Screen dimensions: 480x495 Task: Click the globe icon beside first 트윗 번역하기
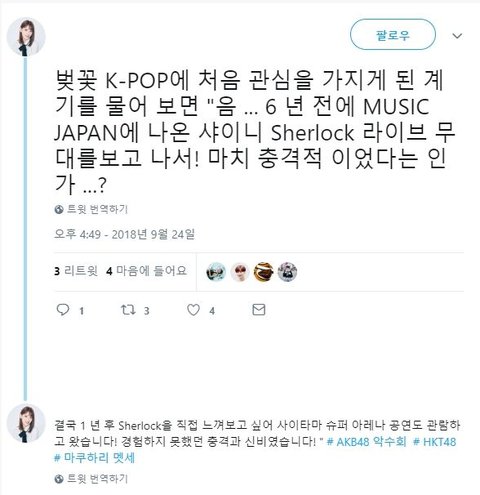pos(59,209)
